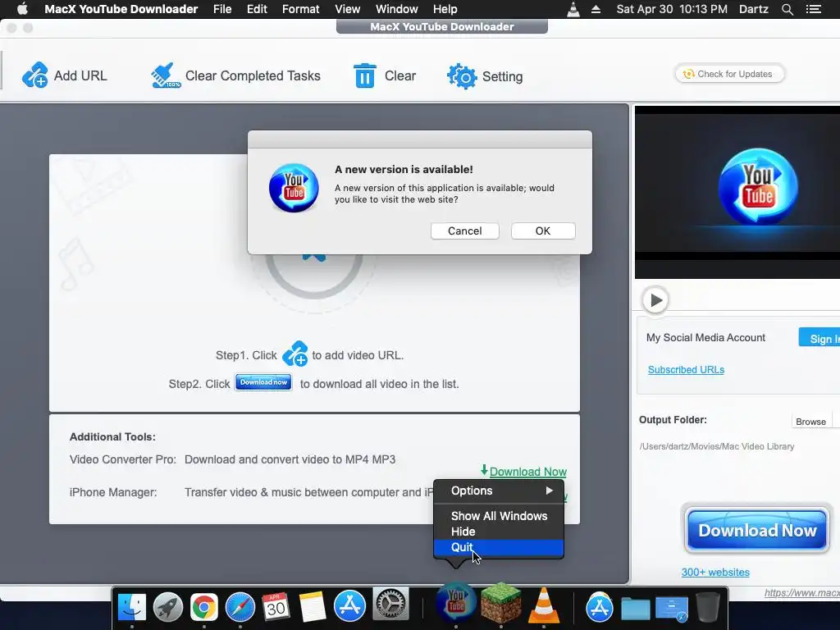Open System Preferences from the Dock
The height and width of the screenshot is (630, 840).
pyautogui.click(x=390, y=605)
